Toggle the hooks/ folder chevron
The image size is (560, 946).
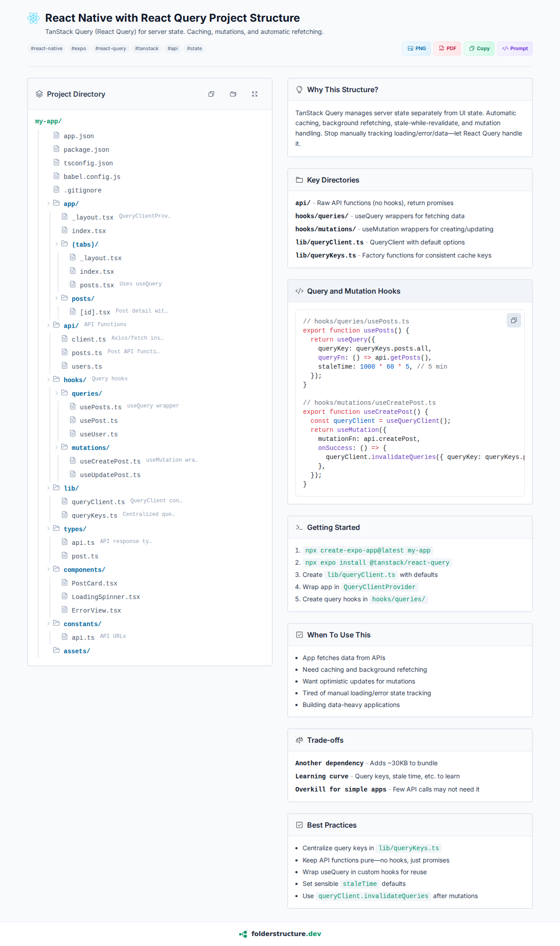(x=49, y=380)
